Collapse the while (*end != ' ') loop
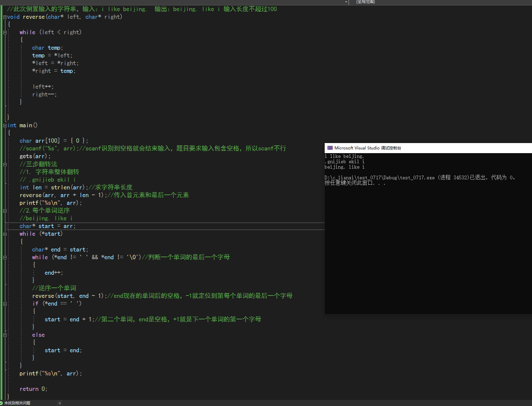Screen dimensions: 532x406 (x=5, y=258)
